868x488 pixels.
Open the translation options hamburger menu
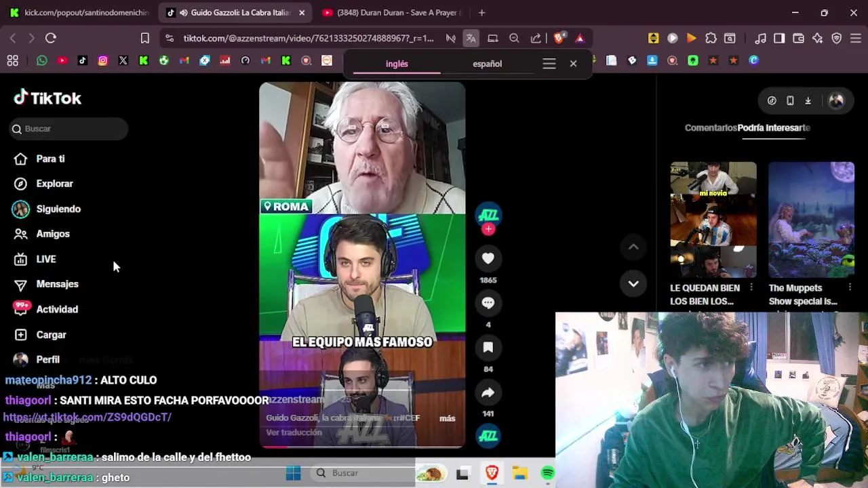pos(549,64)
